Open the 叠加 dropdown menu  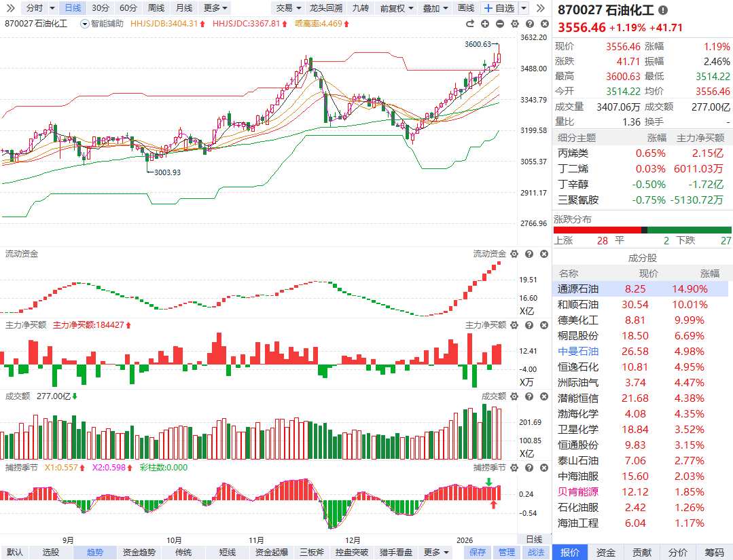pos(435,8)
